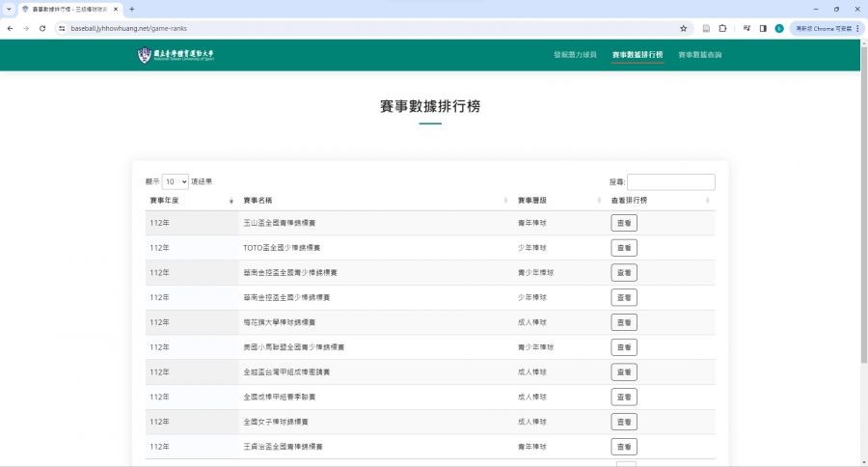Screen dimensions: 868x467
Task: Expand the tab search chevron
Action: pyautogui.click(x=9, y=9)
